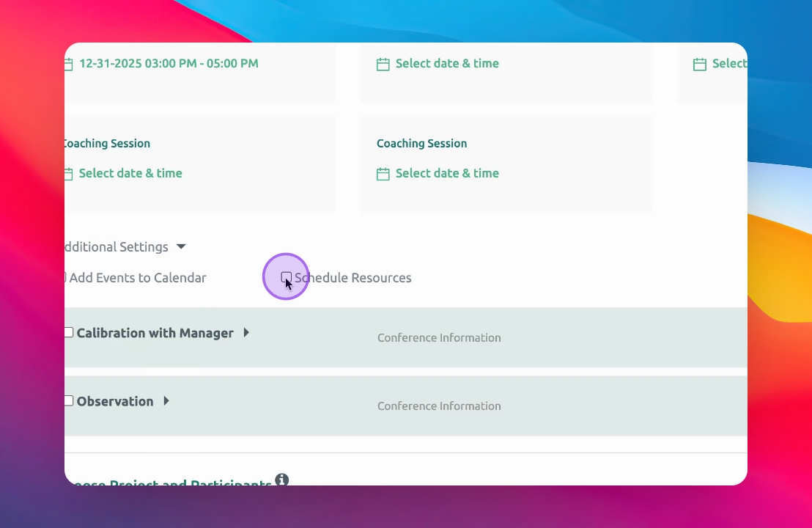This screenshot has width=812, height=528.
Task: Check the Calibration with Manager checkbox
Action: (68, 332)
